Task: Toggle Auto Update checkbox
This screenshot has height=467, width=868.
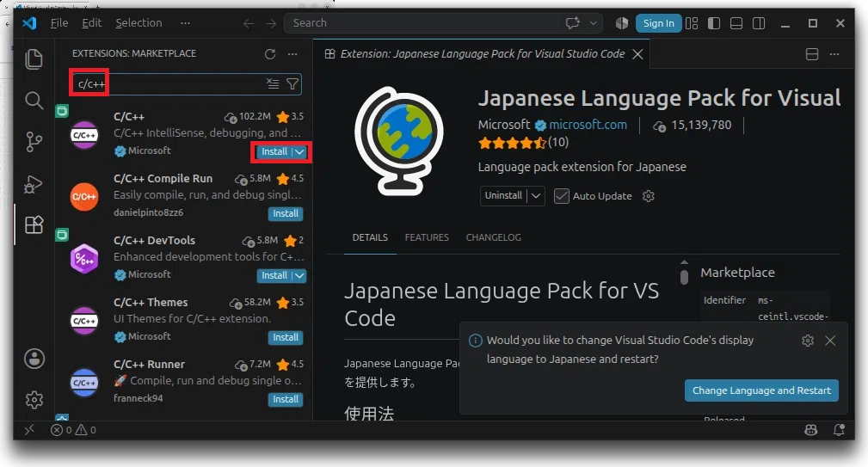Action: 562,196
